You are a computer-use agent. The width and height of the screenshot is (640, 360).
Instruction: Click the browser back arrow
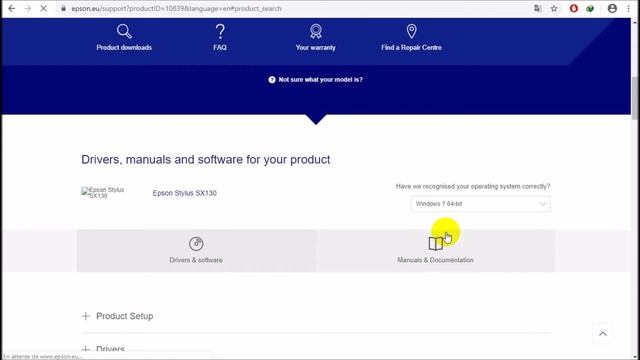11,8
